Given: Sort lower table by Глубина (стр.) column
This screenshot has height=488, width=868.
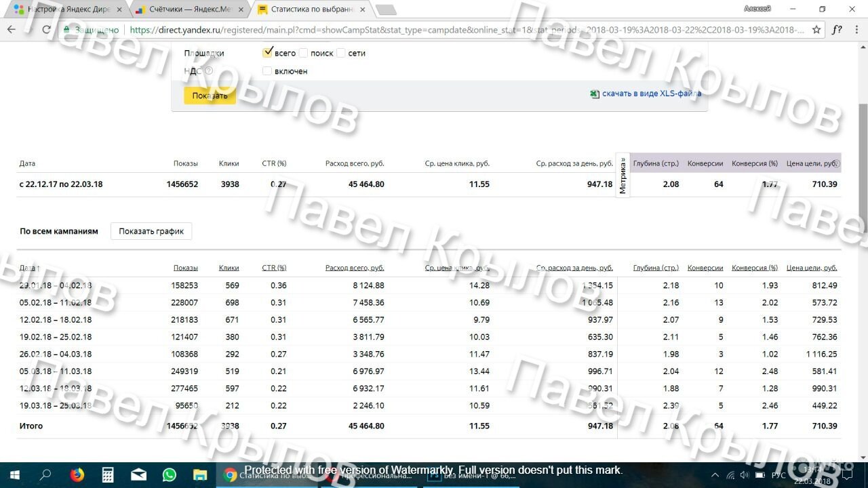Looking at the screenshot, I should (x=656, y=268).
